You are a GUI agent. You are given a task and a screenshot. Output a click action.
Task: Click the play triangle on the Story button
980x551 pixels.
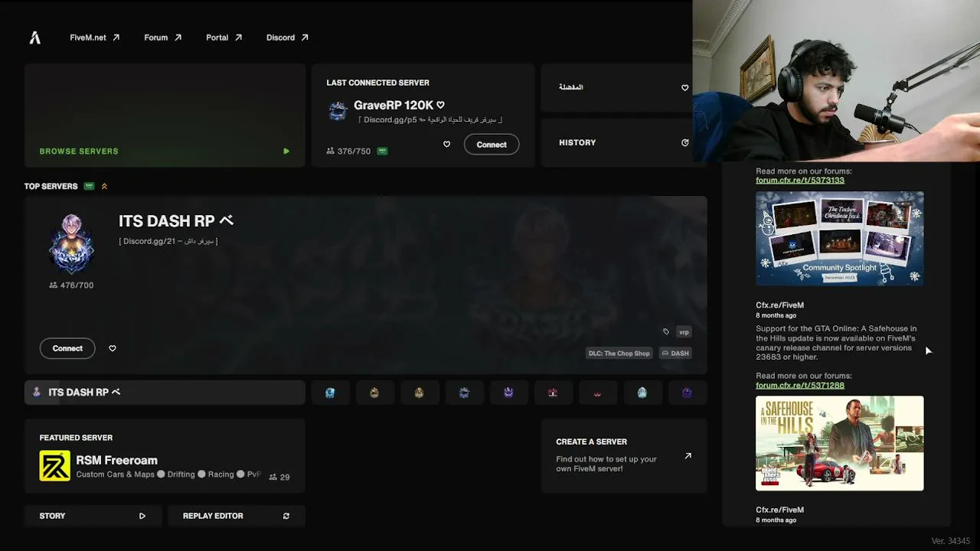click(x=142, y=517)
